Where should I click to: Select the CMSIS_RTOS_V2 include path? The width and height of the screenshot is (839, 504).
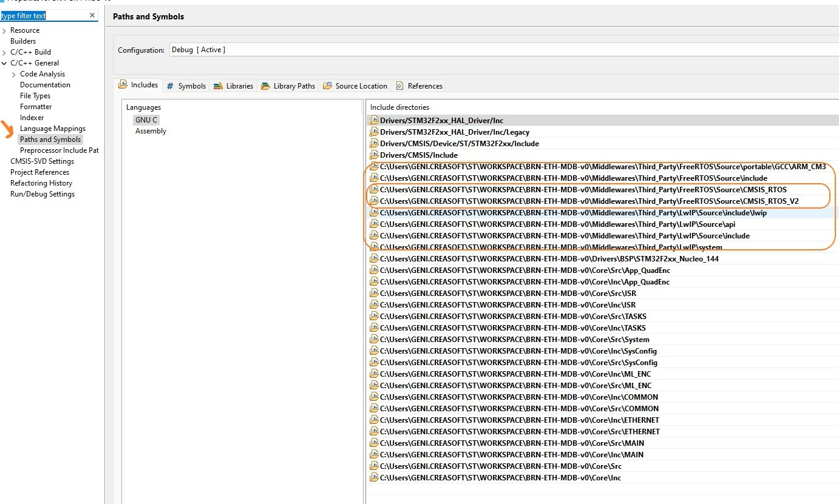coord(589,201)
